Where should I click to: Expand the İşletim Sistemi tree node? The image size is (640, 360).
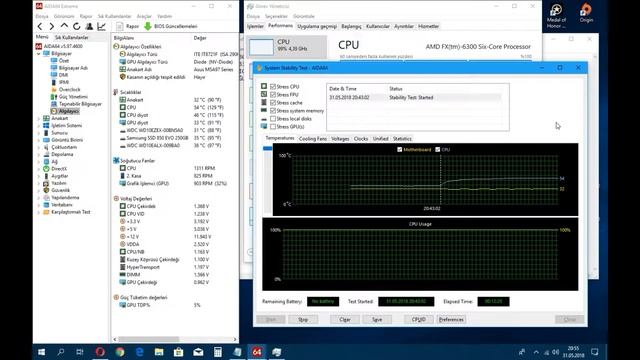39,126
